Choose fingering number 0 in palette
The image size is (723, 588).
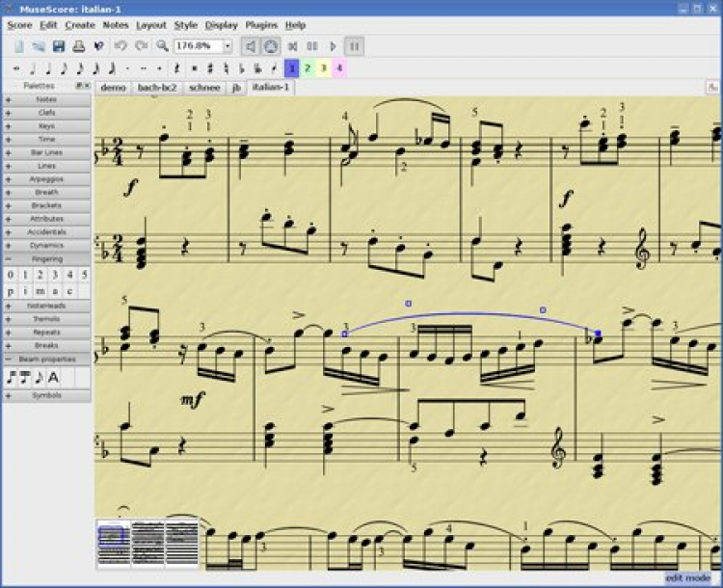point(11,275)
